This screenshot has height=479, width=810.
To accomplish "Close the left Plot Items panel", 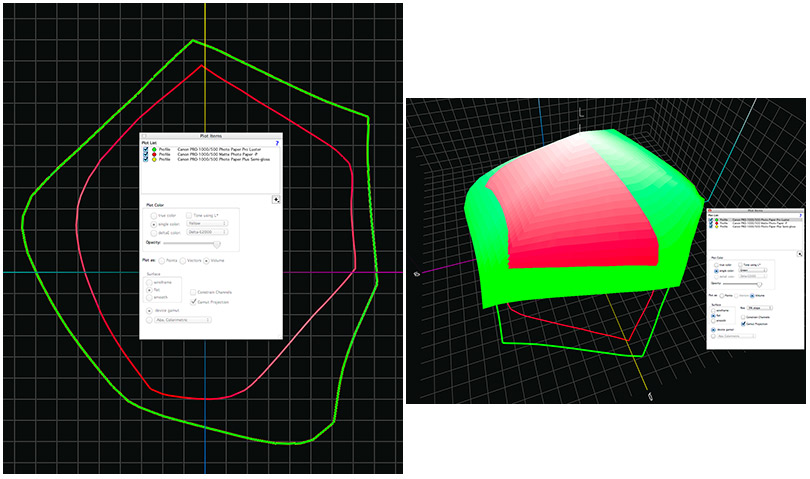I will [x=144, y=135].
